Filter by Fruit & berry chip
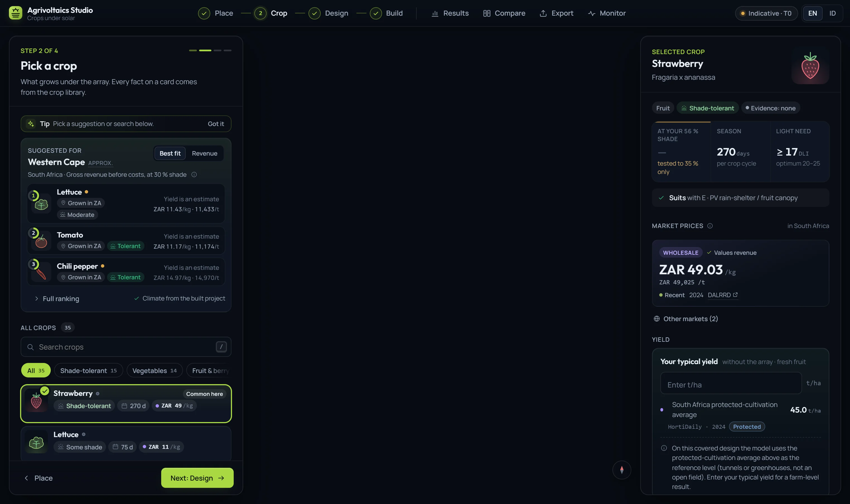Screen dimensions: 850x504 point(209,370)
